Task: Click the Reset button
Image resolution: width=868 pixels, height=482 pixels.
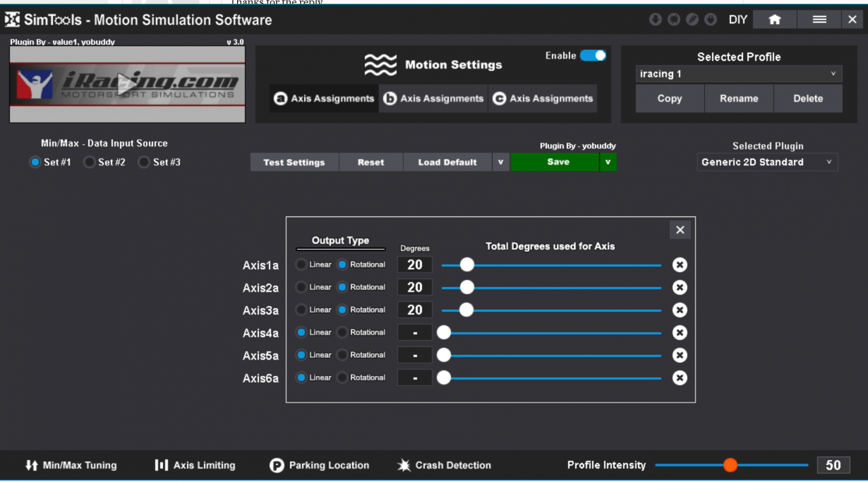Action: 371,162
